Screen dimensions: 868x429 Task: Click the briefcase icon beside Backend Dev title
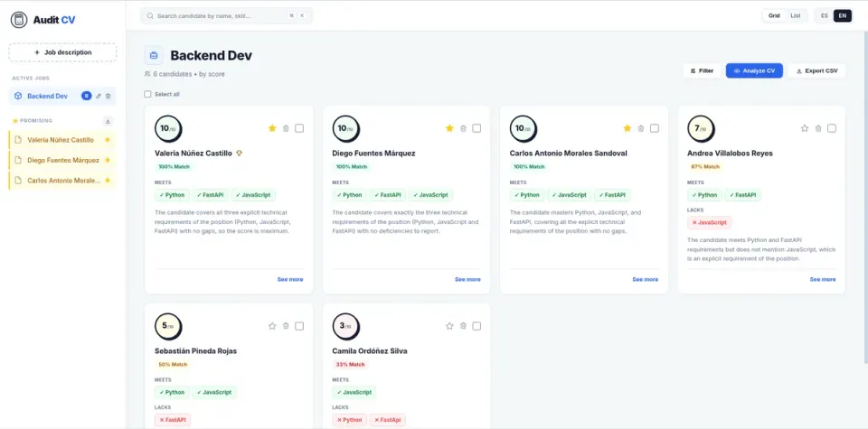[x=154, y=55]
